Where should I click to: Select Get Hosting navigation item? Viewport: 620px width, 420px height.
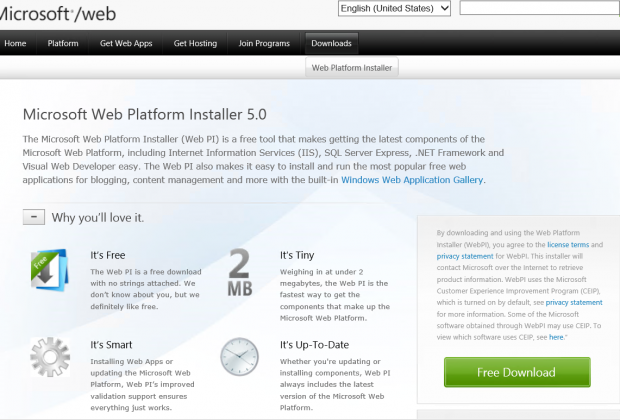(195, 43)
